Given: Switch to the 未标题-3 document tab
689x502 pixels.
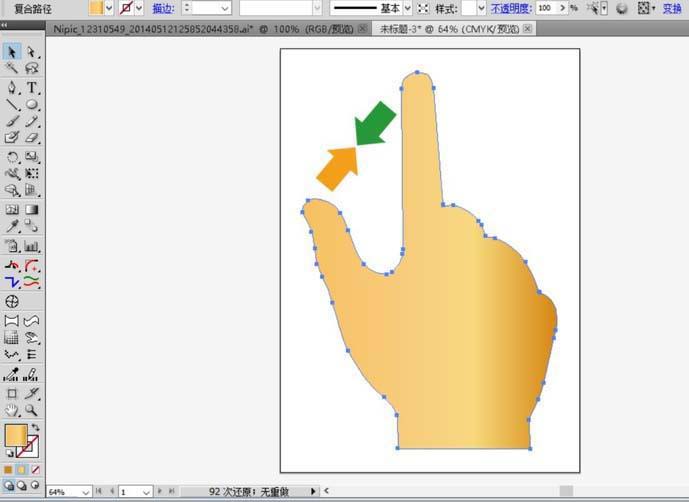Looking at the screenshot, I should pos(453,29).
